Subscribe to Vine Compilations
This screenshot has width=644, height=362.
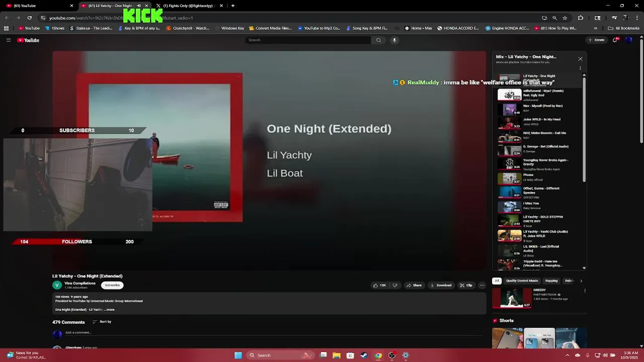112,285
